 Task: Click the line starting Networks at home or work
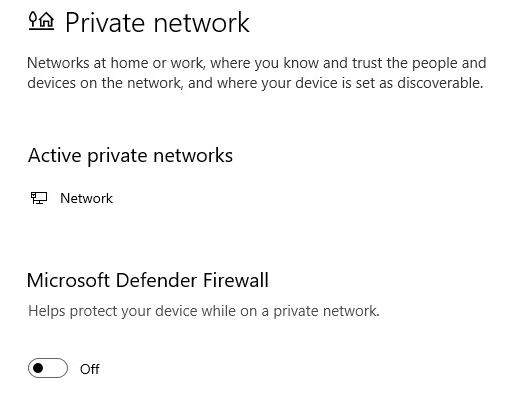coord(257,63)
